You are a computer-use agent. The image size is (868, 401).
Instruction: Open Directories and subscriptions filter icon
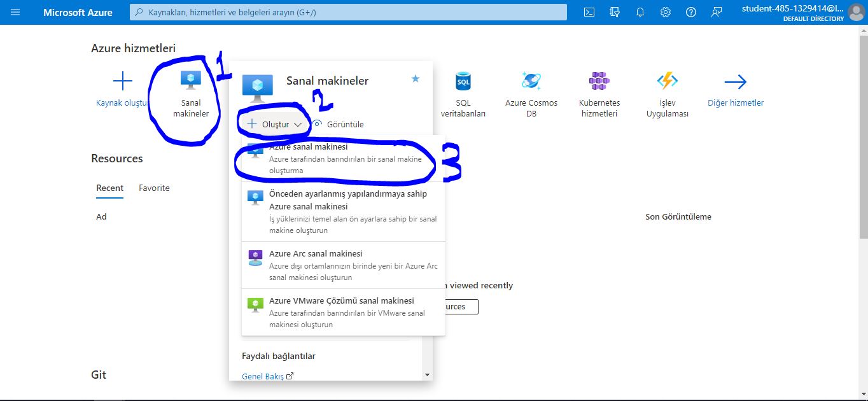615,12
